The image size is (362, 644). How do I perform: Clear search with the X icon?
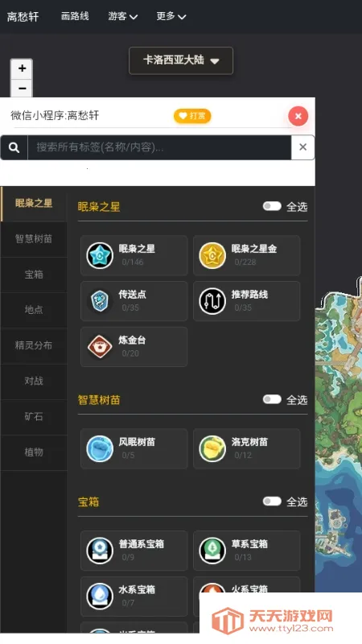click(303, 147)
